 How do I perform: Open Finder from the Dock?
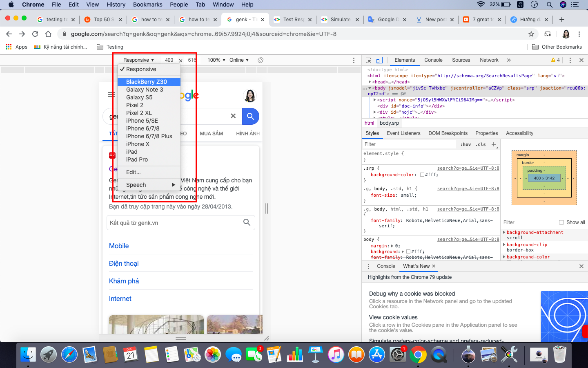click(x=28, y=355)
